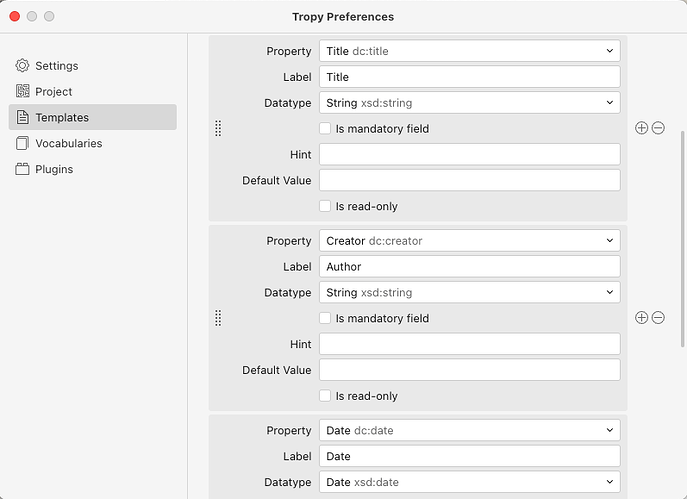687x499 pixels.
Task: Open the Title dc:title property dropdown
Action: pyautogui.click(x=470, y=51)
